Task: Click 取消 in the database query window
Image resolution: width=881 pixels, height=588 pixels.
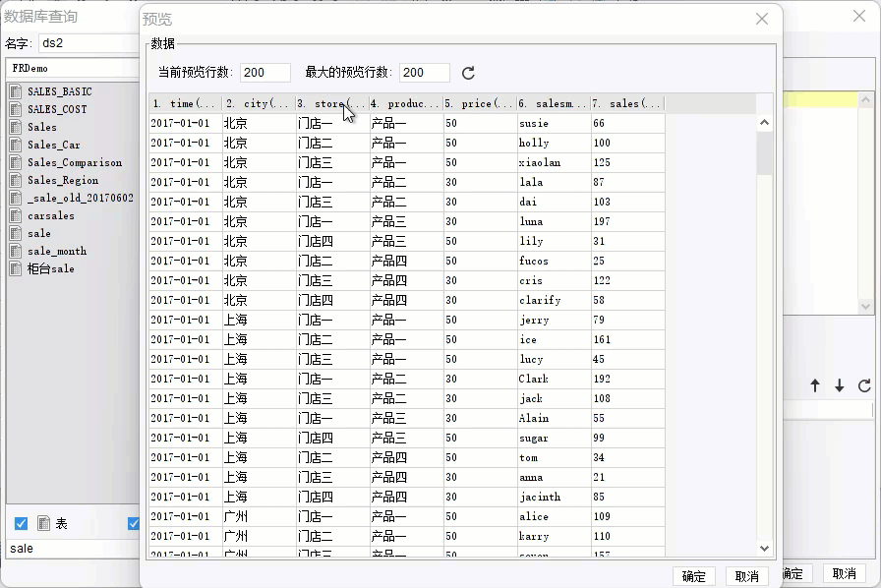Action: click(x=844, y=573)
